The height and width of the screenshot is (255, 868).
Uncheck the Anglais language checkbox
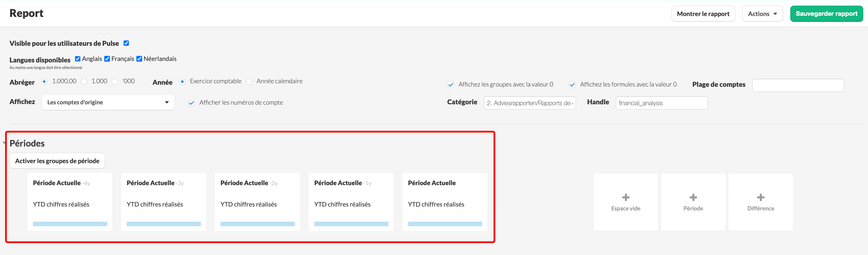pos(78,59)
